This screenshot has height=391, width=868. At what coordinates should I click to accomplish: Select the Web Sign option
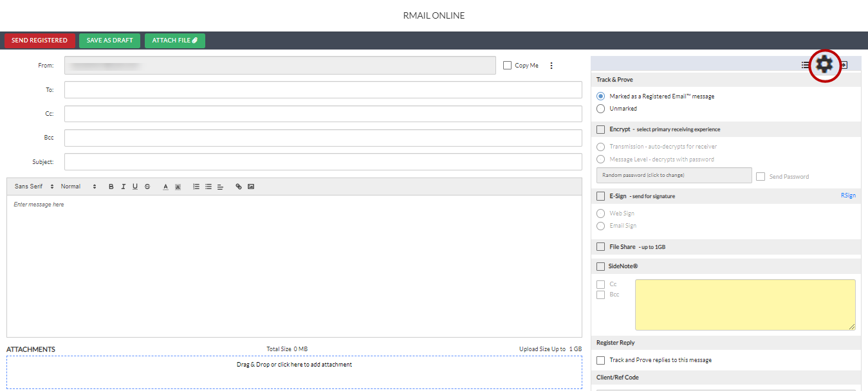click(x=601, y=214)
